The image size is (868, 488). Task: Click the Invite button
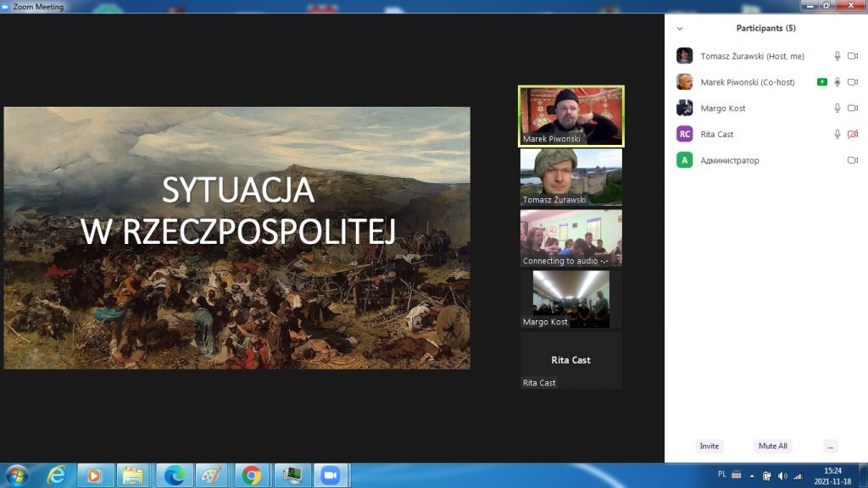pos(709,446)
